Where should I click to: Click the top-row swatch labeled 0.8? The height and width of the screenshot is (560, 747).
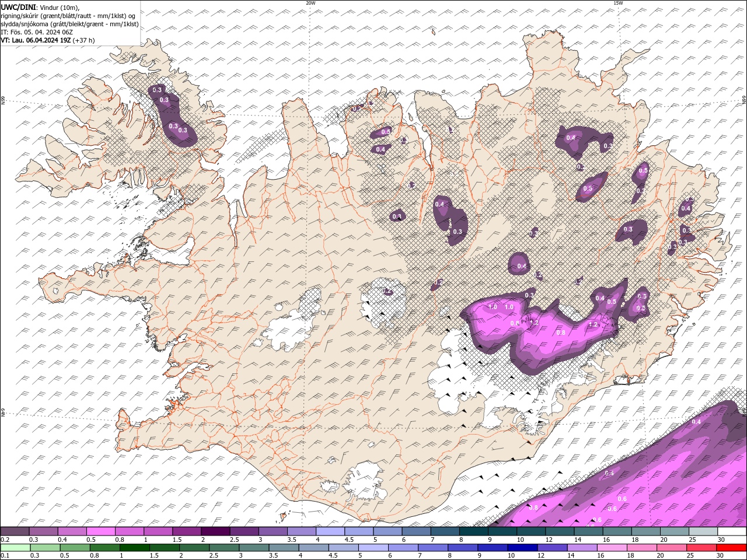click(x=129, y=531)
